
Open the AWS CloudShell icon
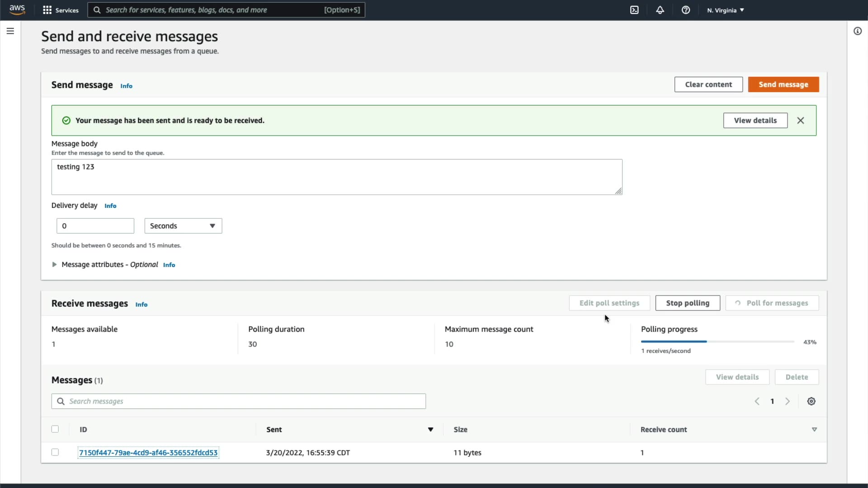[x=634, y=10]
